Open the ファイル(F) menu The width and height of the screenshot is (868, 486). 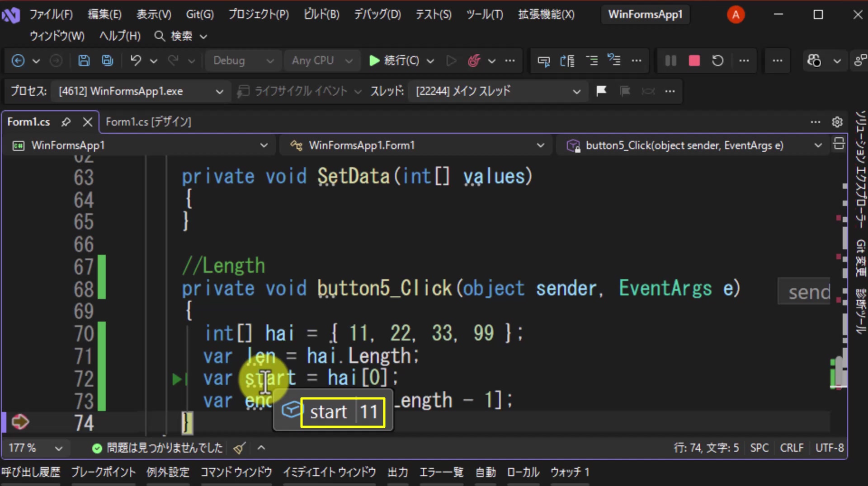click(x=51, y=14)
